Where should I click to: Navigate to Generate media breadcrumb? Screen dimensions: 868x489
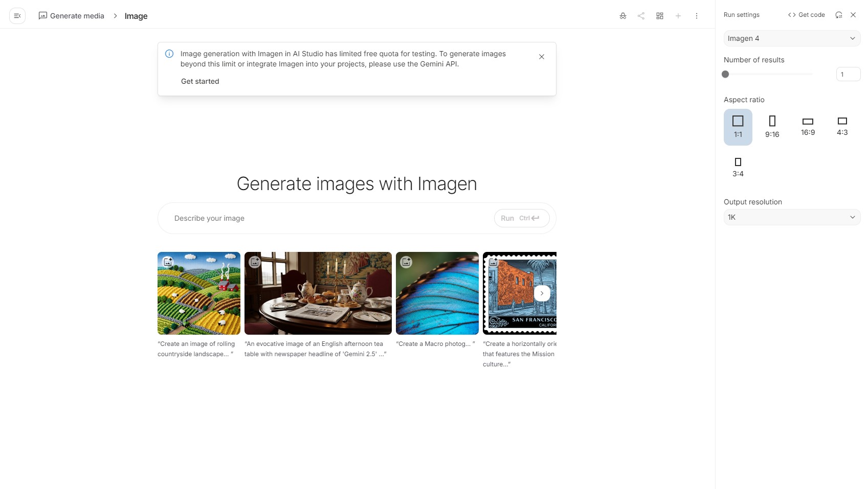72,16
